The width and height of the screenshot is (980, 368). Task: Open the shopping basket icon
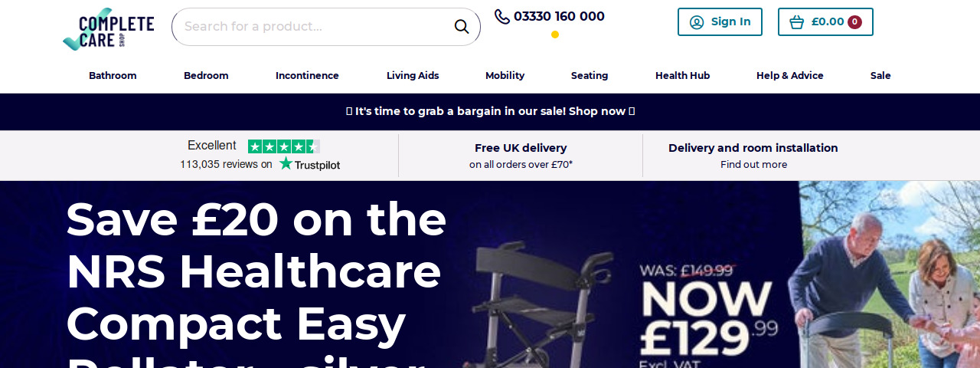[797, 22]
